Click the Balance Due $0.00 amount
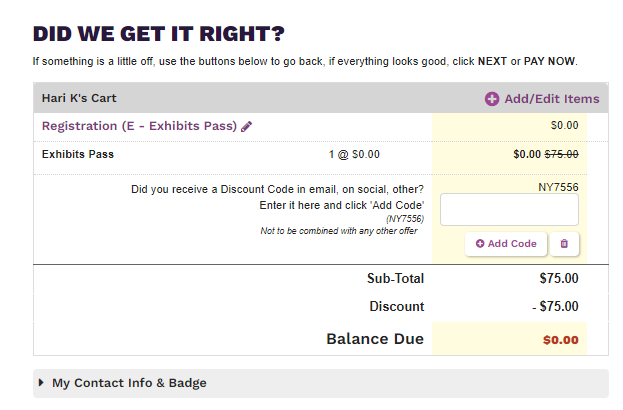 tap(560, 340)
